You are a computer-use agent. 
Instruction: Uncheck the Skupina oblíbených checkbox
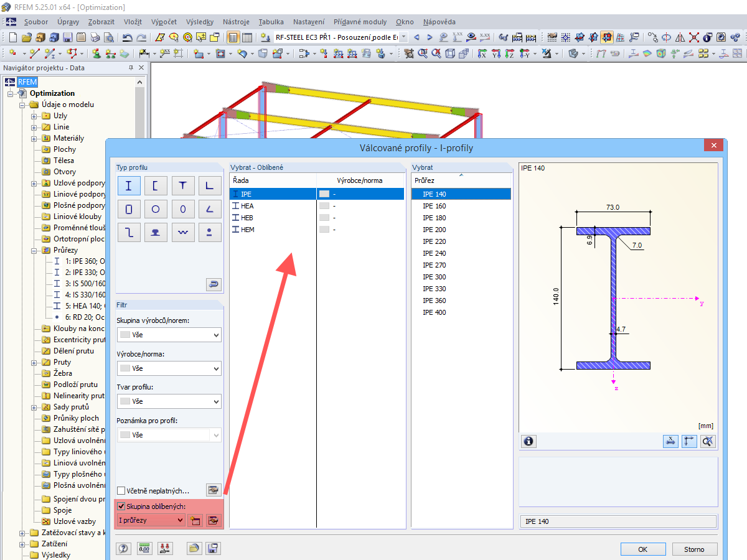click(121, 506)
